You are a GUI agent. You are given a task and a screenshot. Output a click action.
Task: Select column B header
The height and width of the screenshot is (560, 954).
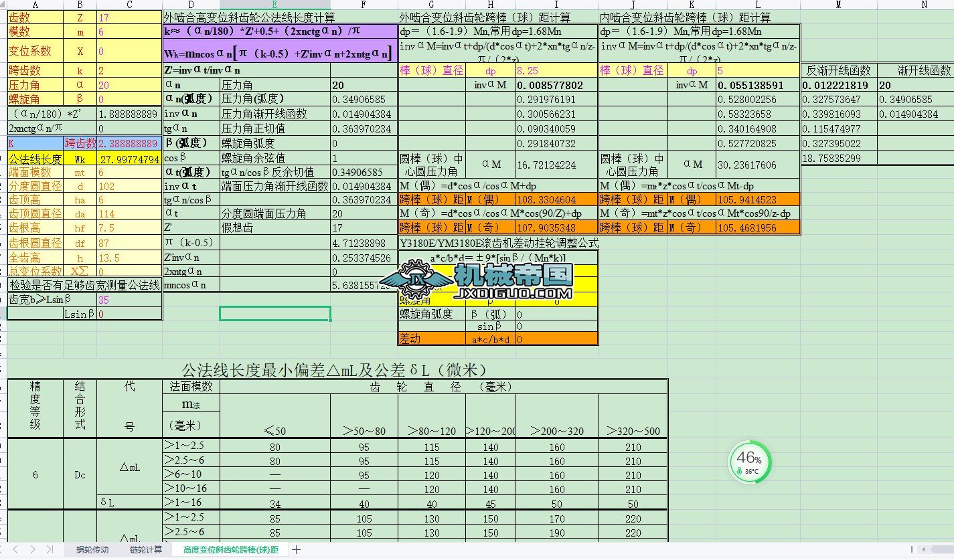point(80,5)
